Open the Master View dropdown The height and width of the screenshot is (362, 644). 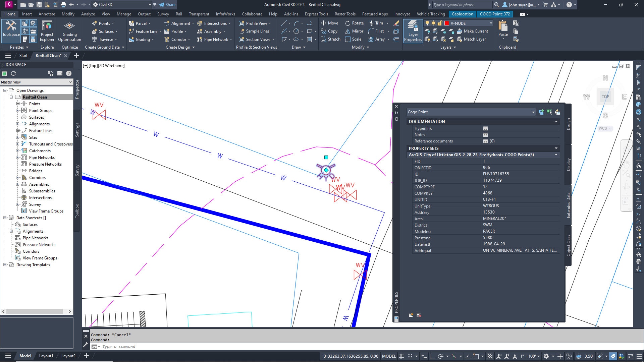(x=37, y=82)
